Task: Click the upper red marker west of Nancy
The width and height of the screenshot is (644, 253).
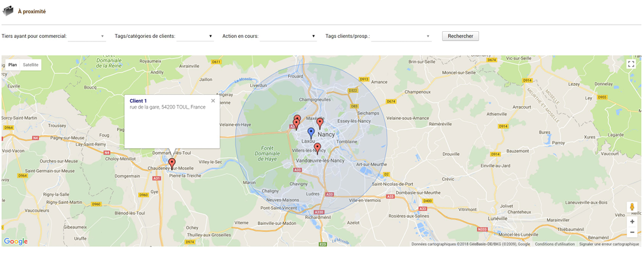Action: pos(297,118)
